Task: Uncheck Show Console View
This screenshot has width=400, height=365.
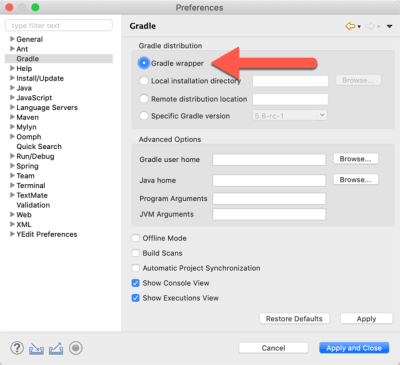Action: pos(135,283)
